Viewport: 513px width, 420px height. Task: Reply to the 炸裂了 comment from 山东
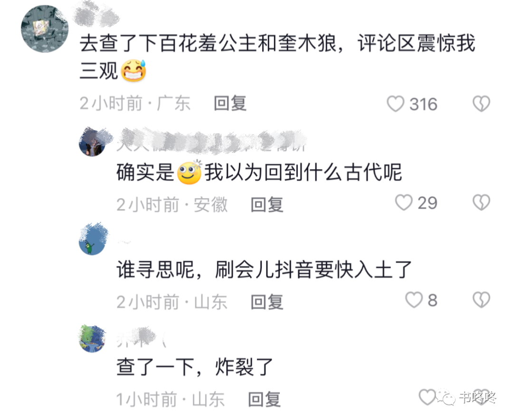pos(265,400)
